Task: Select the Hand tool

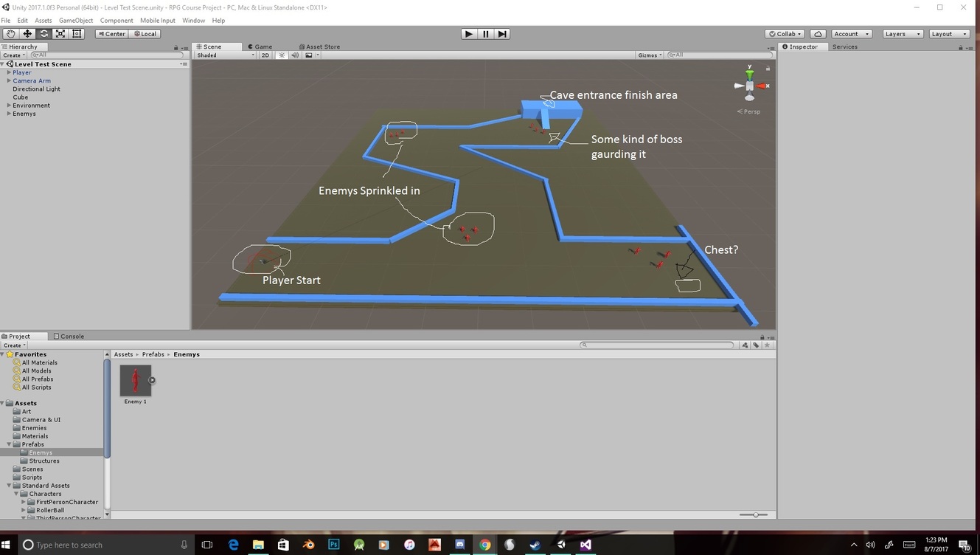Action: (10, 34)
